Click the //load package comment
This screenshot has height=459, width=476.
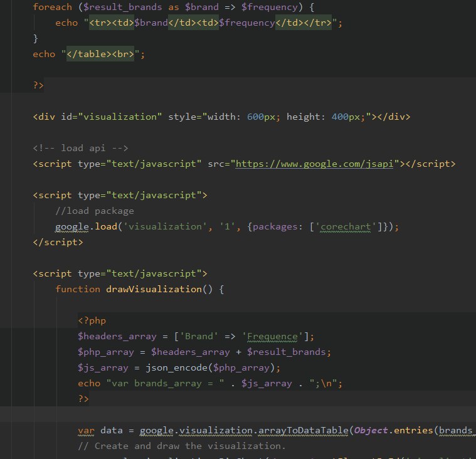point(95,211)
